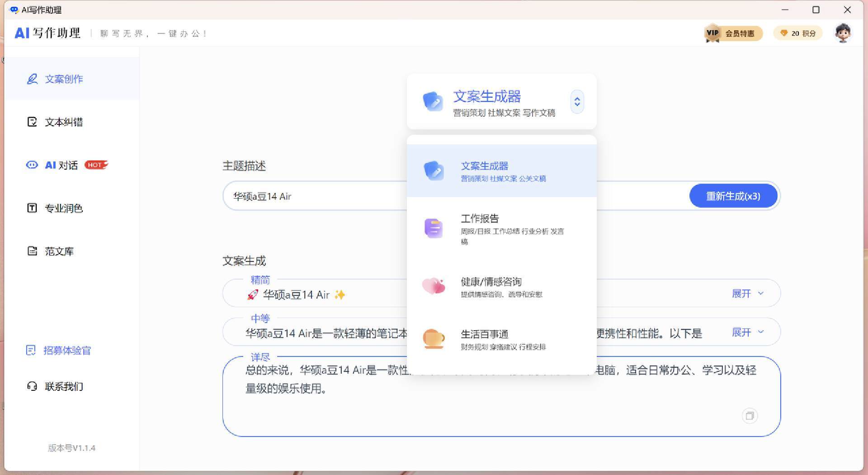The image size is (868, 475).
Task: Click the diamond icon beside 20 积分
Action: pyautogui.click(x=784, y=33)
